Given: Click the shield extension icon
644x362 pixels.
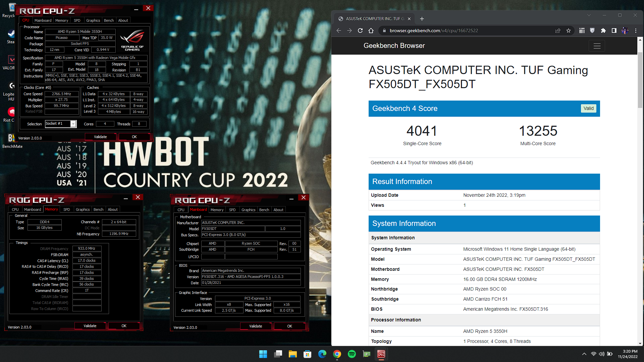Looking at the screenshot, I should [x=592, y=31].
